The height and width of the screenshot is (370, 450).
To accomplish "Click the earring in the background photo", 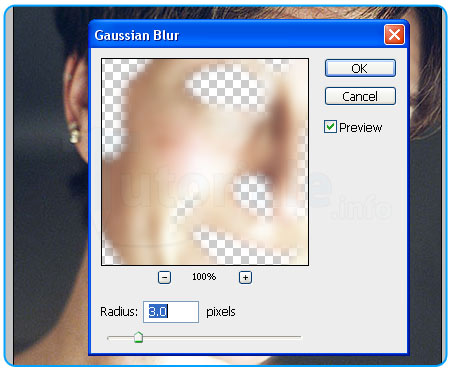I will tap(74, 133).
